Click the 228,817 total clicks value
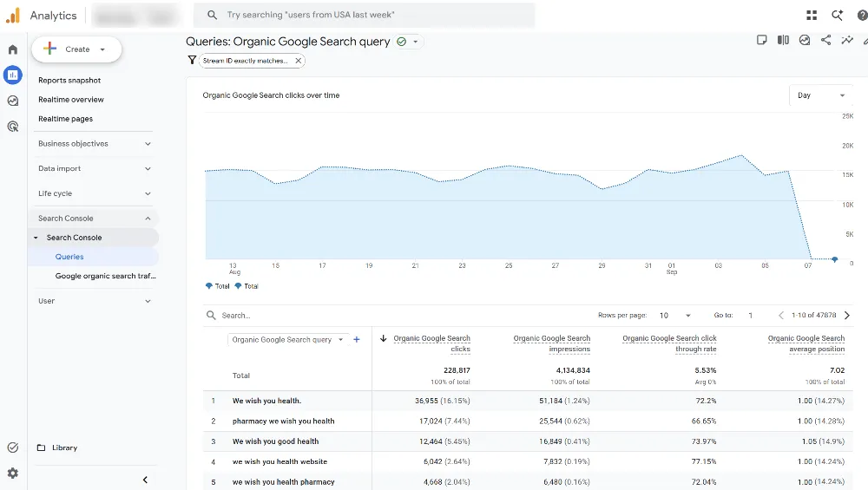The image size is (868, 490). click(x=457, y=370)
